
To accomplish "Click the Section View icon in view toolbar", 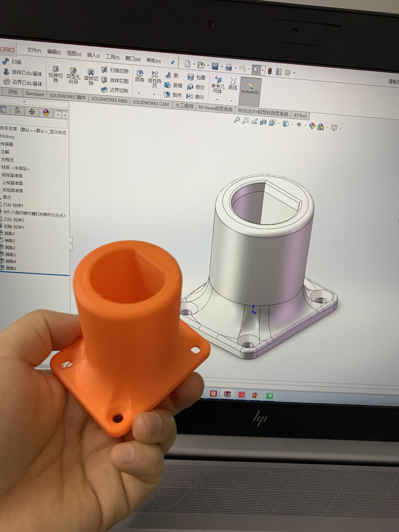I will pos(263,122).
